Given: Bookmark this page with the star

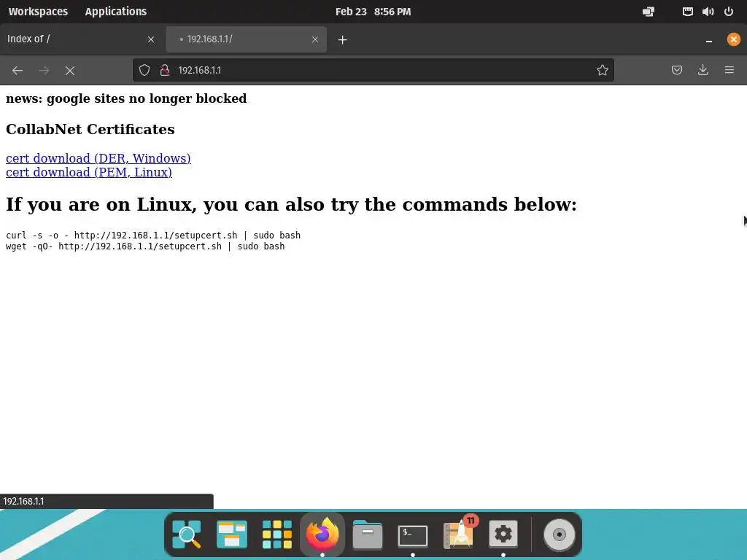Looking at the screenshot, I should (602, 71).
